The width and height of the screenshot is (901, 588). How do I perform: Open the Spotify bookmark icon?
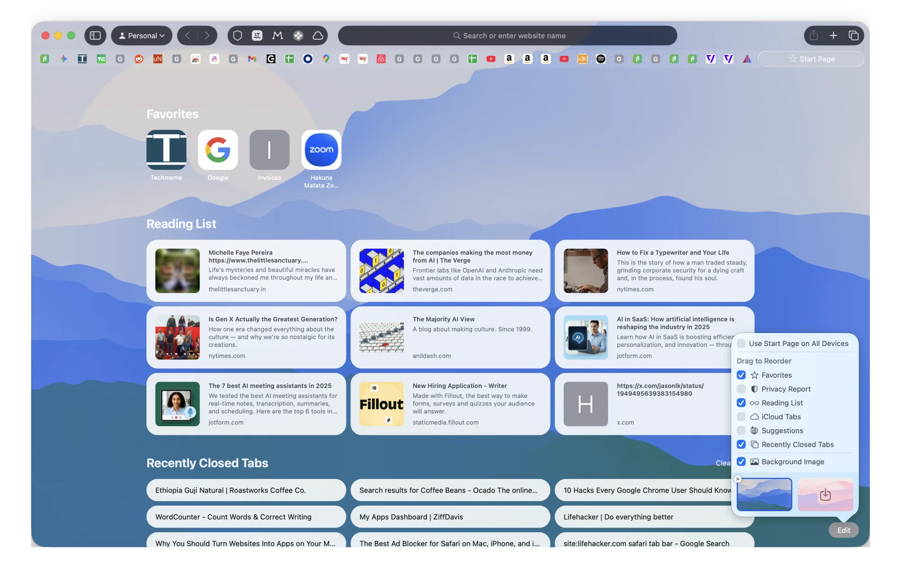click(600, 59)
